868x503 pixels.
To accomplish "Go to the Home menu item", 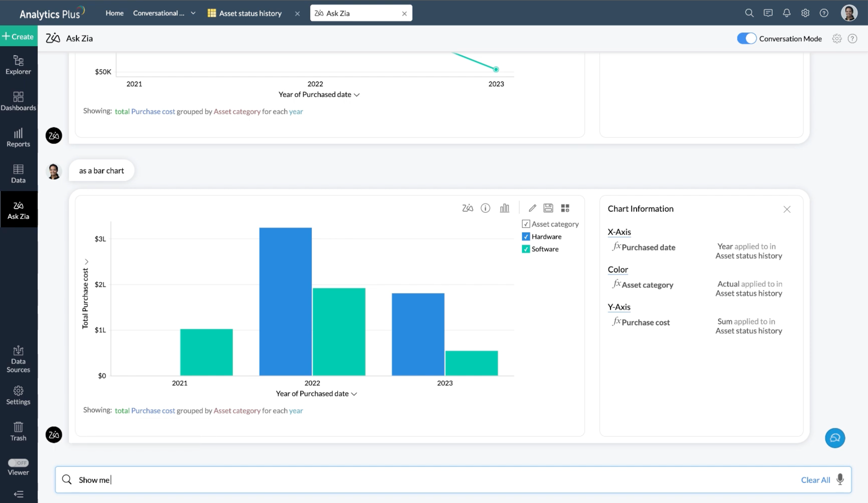I will click(114, 13).
